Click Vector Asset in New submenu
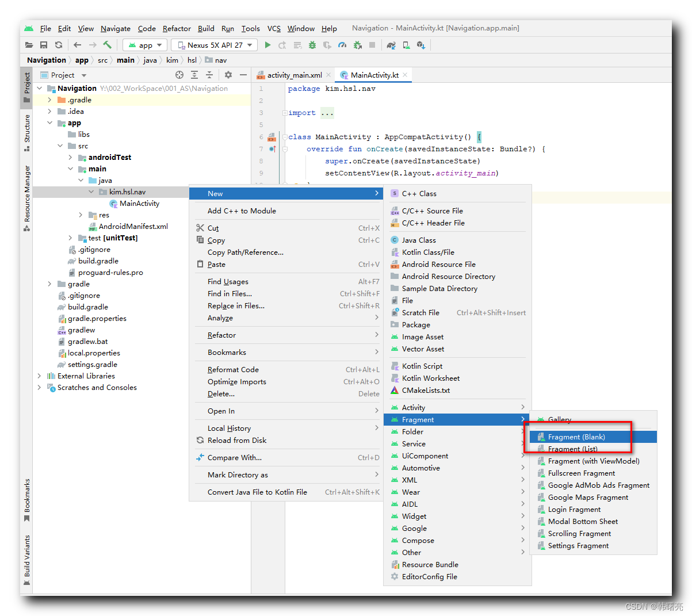Screen dimensions: 692x616 click(423, 349)
